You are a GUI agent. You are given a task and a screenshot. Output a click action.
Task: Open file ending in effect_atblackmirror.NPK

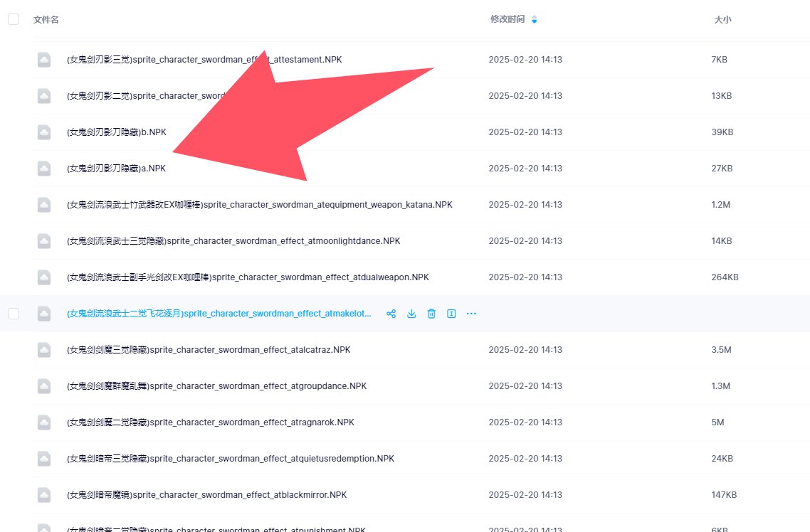pyautogui.click(x=206, y=495)
